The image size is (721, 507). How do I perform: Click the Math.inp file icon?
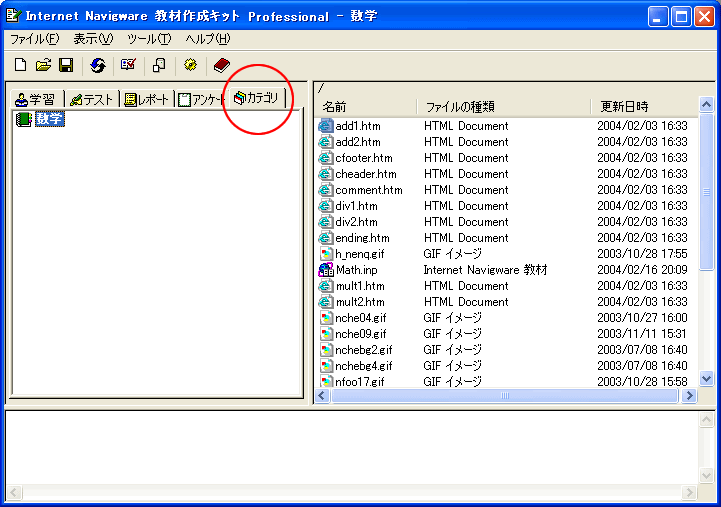coord(326,269)
